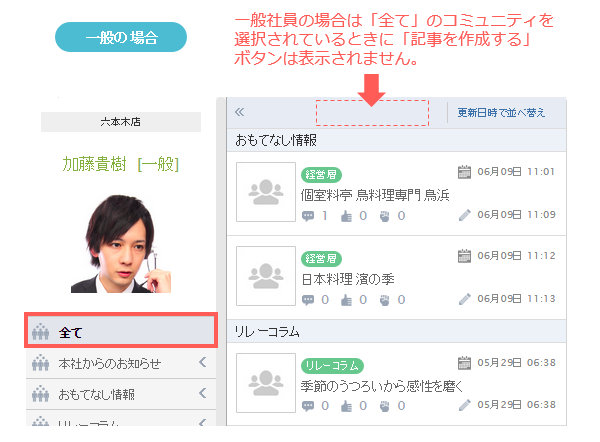Click fist icon on 季節のうつろい article
This screenshot has height=442, width=600.
384,406
